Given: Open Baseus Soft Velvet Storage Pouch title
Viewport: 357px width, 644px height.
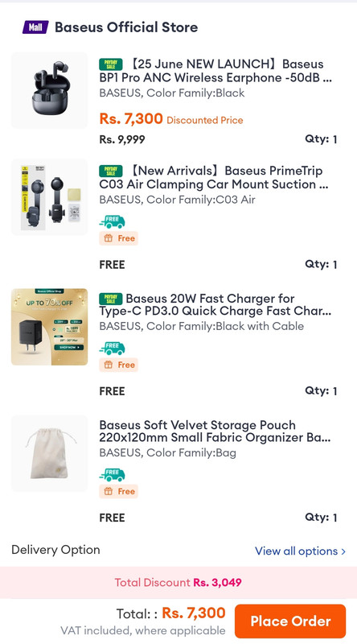Looking at the screenshot, I should [x=215, y=431].
